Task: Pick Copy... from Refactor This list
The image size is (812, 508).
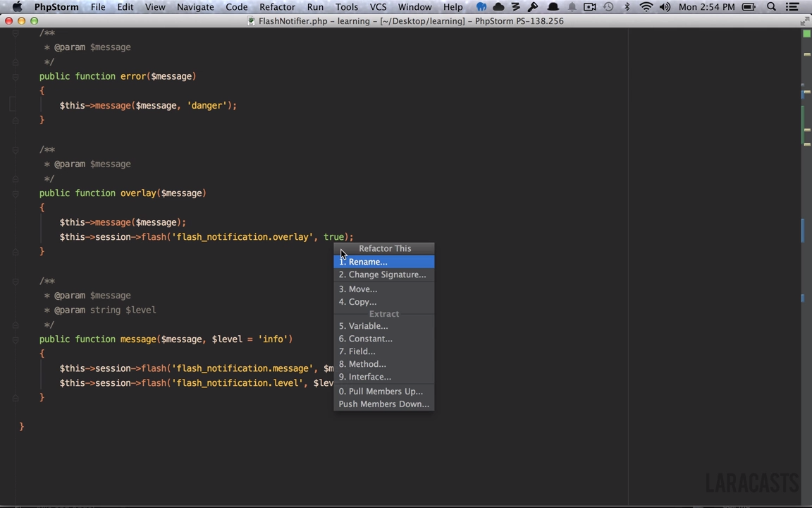Action: (x=383, y=302)
